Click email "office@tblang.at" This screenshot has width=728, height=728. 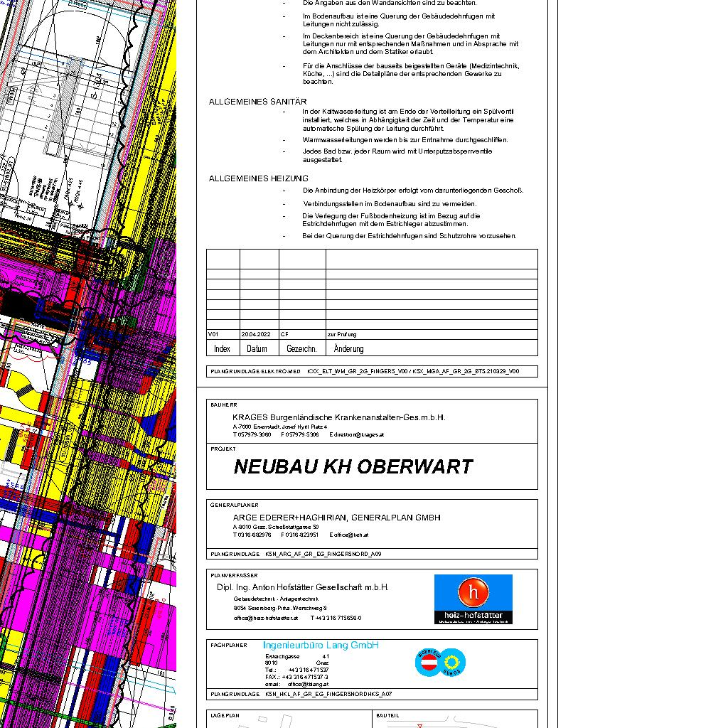pyautogui.click(x=309, y=685)
